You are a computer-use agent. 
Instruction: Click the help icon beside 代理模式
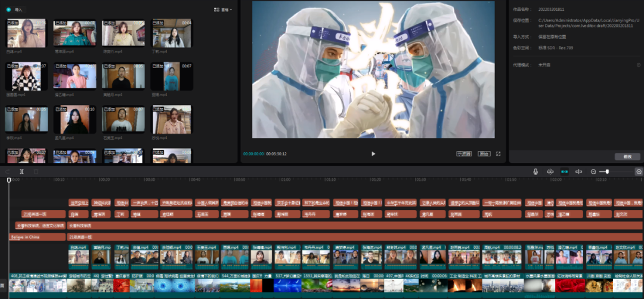point(638,65)
